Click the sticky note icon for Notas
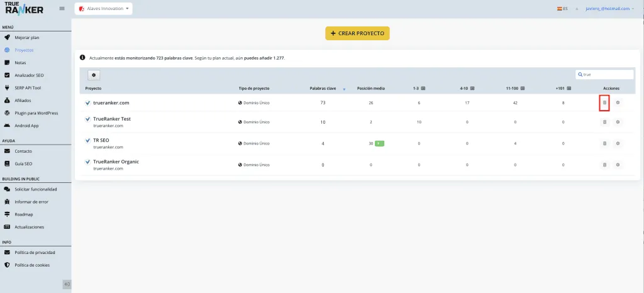 [7, 63]
